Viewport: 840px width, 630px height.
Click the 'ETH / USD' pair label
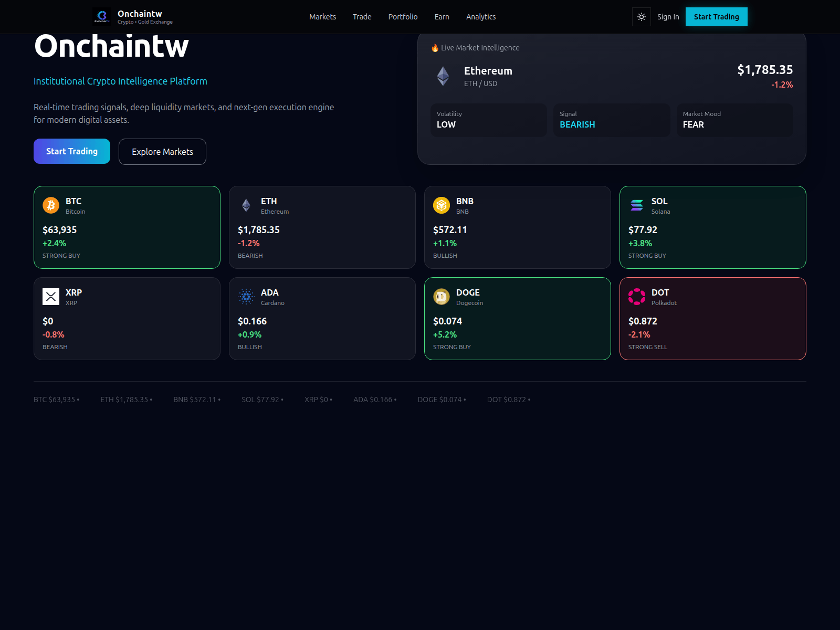(480, 83)
